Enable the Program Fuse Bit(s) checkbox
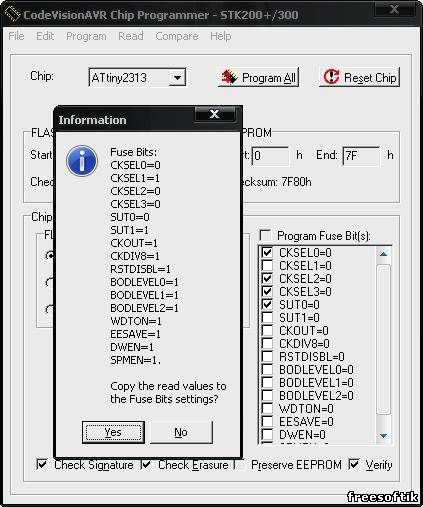Viewport: 423px width, 507px height. coord(265,235)
